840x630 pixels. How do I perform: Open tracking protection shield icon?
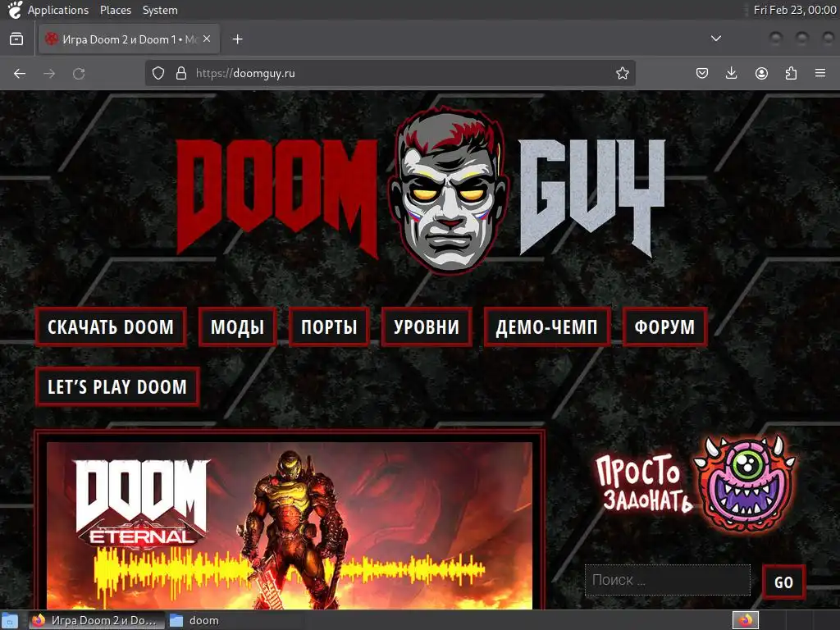[158, 73]
